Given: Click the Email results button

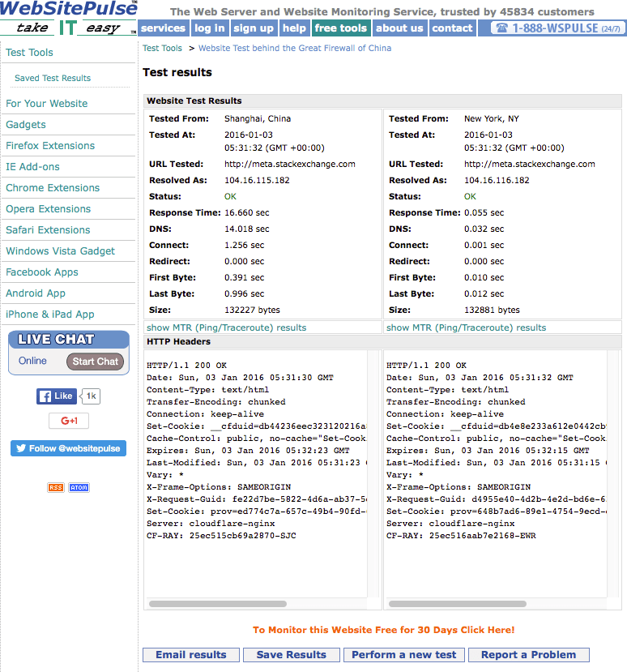Looking at the screenshot, I should click(191, 655).
